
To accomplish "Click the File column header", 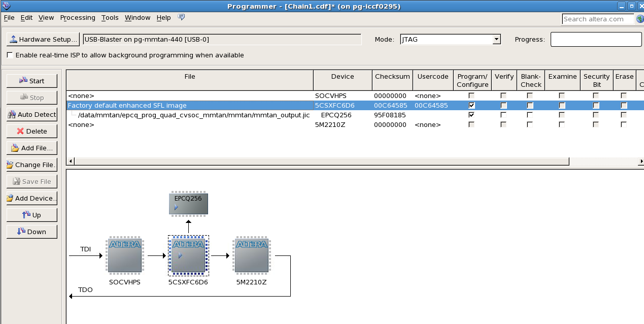I will point(190,80).
